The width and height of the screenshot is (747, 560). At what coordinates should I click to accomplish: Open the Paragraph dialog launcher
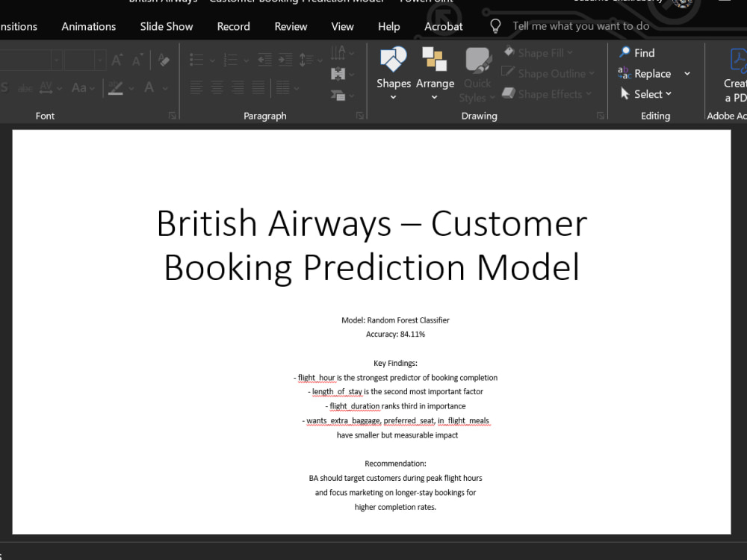(360, 116)
